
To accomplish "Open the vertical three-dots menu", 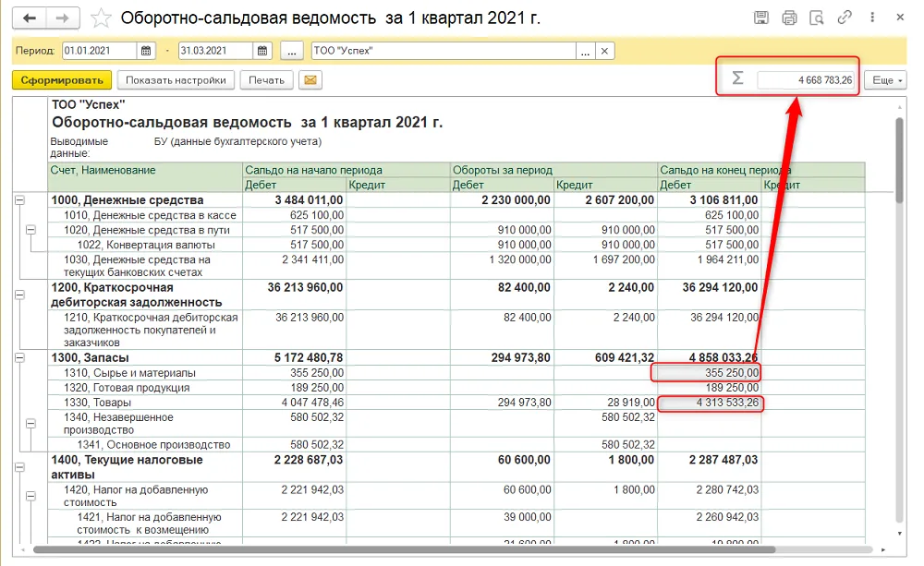I will pyautogui.click(x=872, y=18).
